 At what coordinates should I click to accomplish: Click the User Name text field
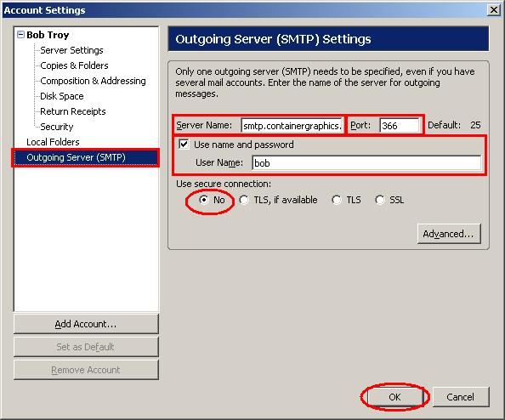tap(366, 163)
